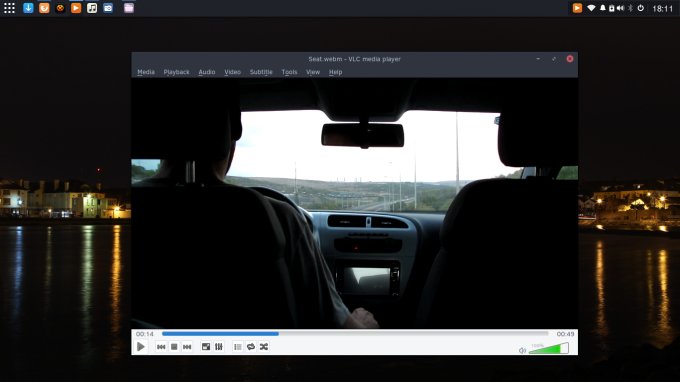Toggle the playlist view
This screenshot has height=382, width=680.
[x=238, y=347]
